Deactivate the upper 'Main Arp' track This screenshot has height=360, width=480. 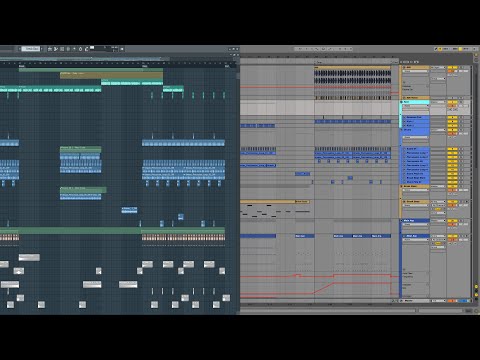[x=451, y=221]
